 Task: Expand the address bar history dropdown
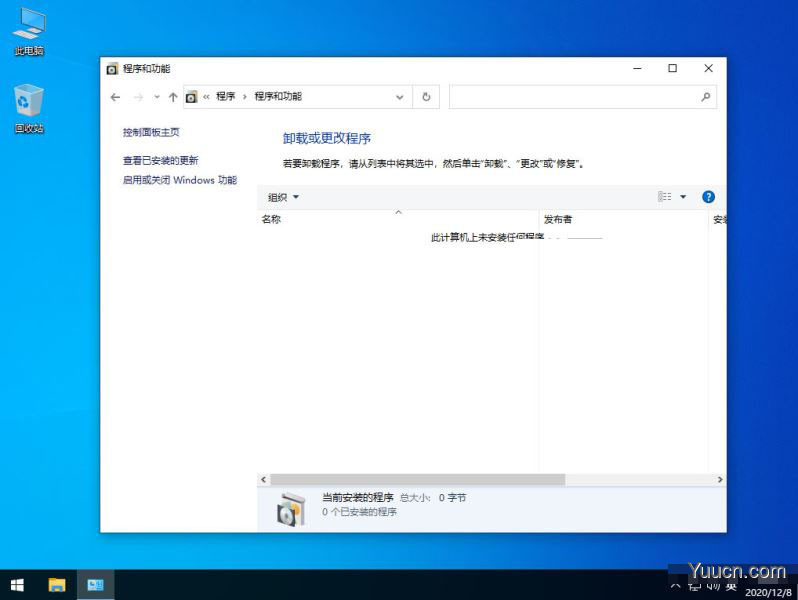(400, 97)
